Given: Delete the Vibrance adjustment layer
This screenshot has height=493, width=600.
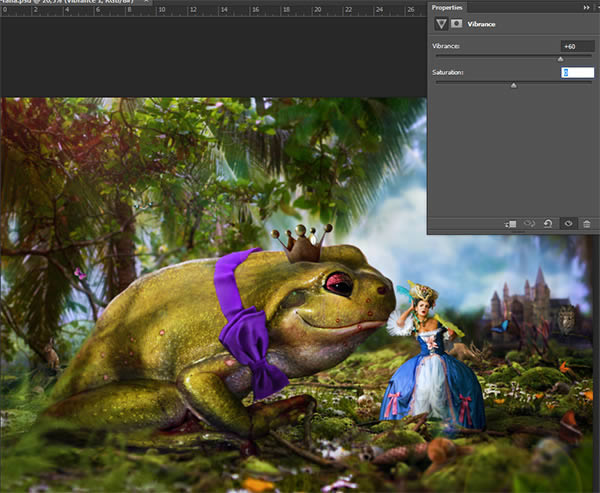Looking at the screenshot, I should tap(587, 224).
